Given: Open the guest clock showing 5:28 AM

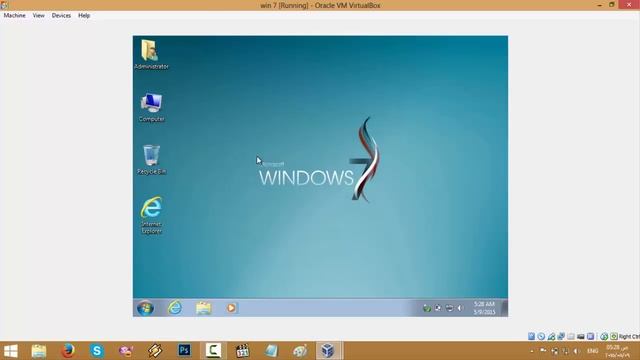Looking at the screenshot, I should pos(484,308).
